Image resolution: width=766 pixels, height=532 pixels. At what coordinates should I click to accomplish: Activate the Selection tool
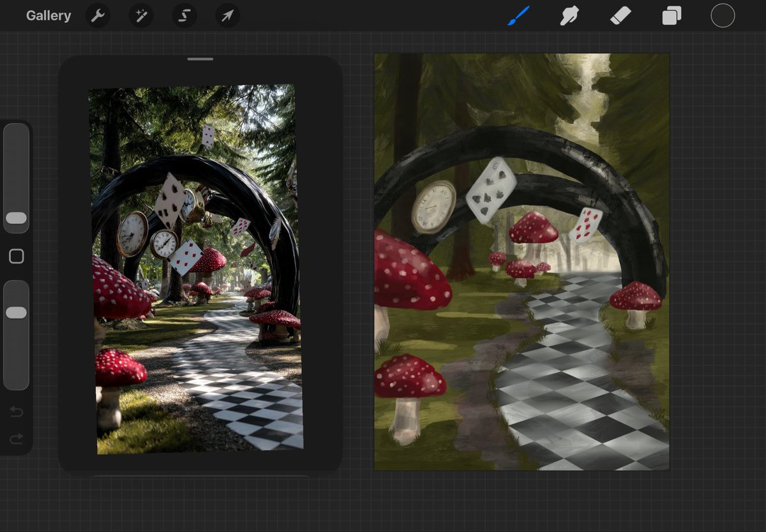pyautogui.click(x=184, y=16)
